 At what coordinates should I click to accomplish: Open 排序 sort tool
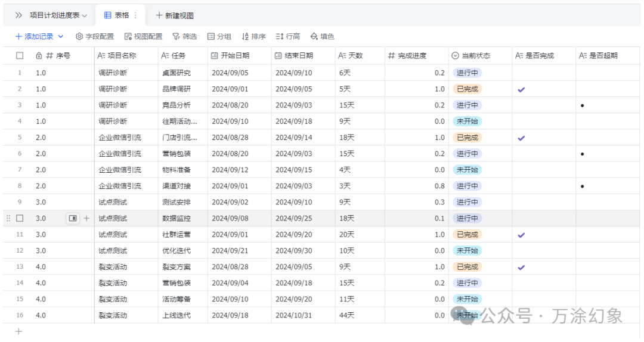[x=253, y=36]
